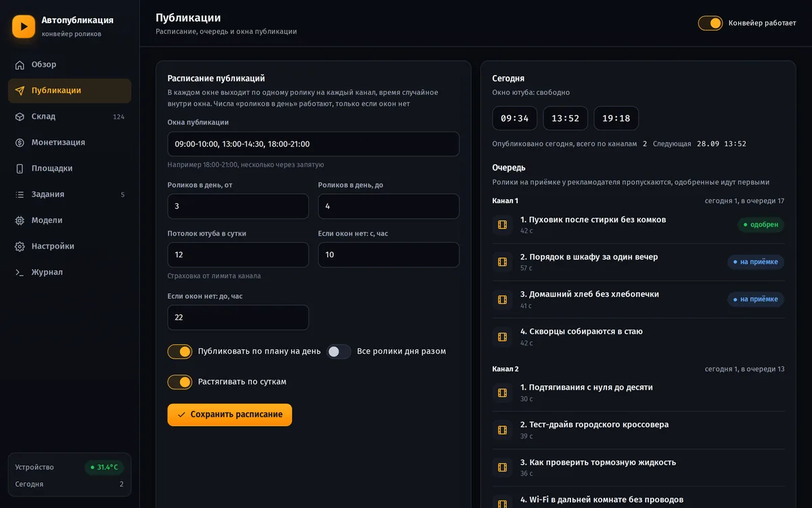Screen dimensions: 812x508
Task: Disable Публиковать по плану на день
Action: pyautogui.click(x=180, y=352)
